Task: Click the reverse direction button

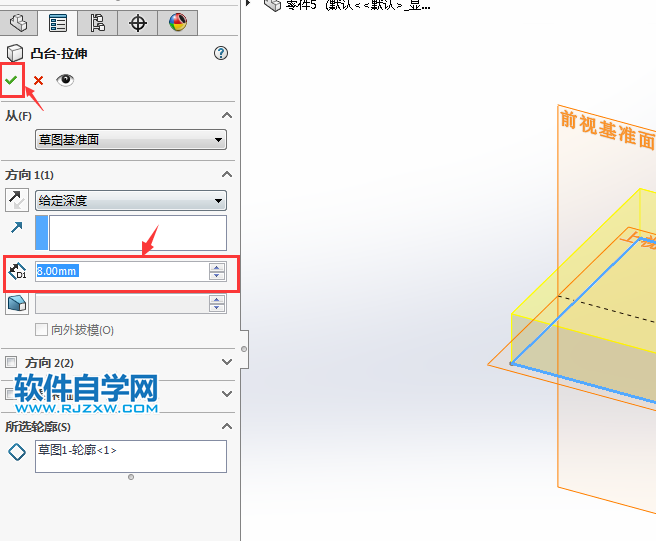Action: (x=17, y=200)
